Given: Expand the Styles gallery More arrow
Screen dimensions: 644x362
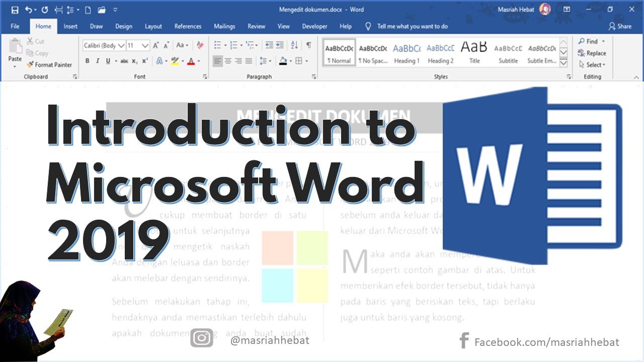Looking at the screenshot, I should click(564, 63).
